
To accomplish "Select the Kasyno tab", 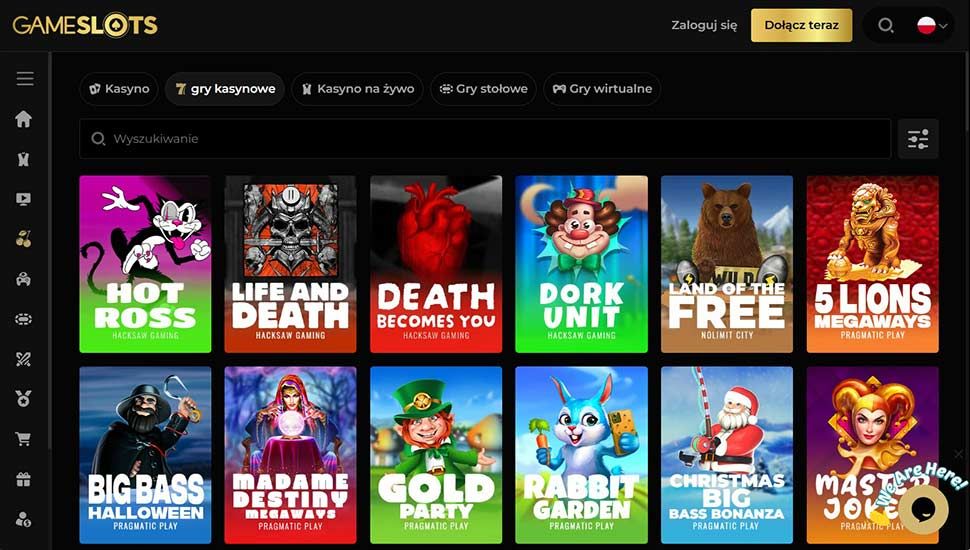I will pyautogui.click(x=119, y=89).
